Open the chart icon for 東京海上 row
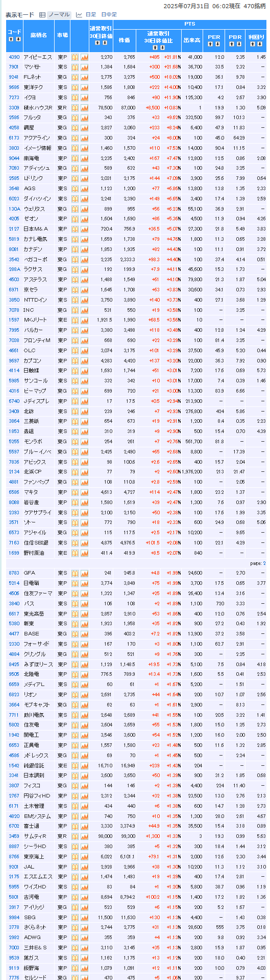This screenshot has width=270, height=980. [84, 856]
